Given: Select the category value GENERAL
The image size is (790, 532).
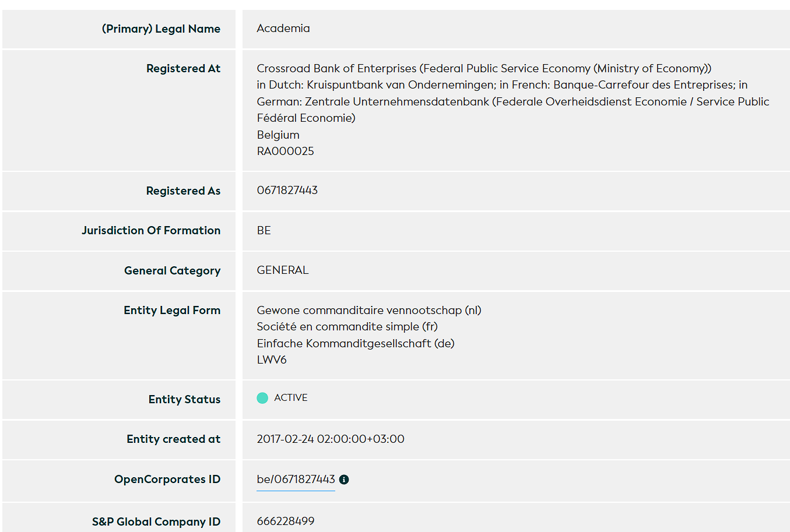Looking at the screenshot, I should [283, 270].
